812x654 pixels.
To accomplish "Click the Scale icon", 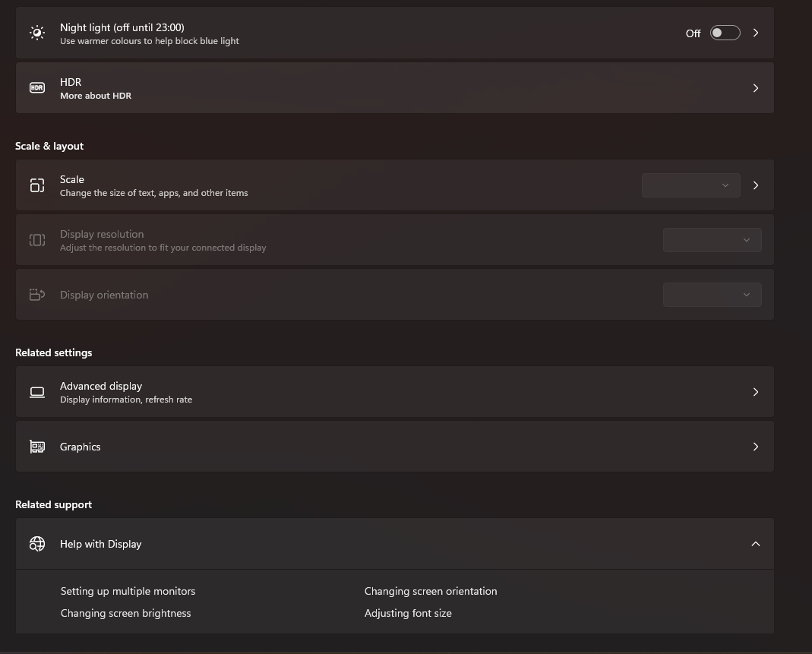I will 37,185.
